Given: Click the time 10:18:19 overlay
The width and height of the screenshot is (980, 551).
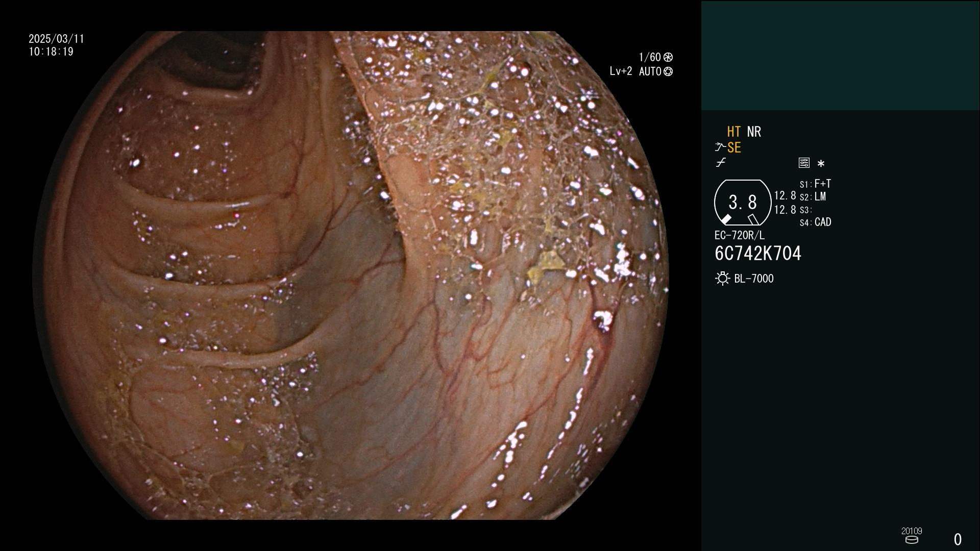Looking at the screenshot, I should 51,52.
